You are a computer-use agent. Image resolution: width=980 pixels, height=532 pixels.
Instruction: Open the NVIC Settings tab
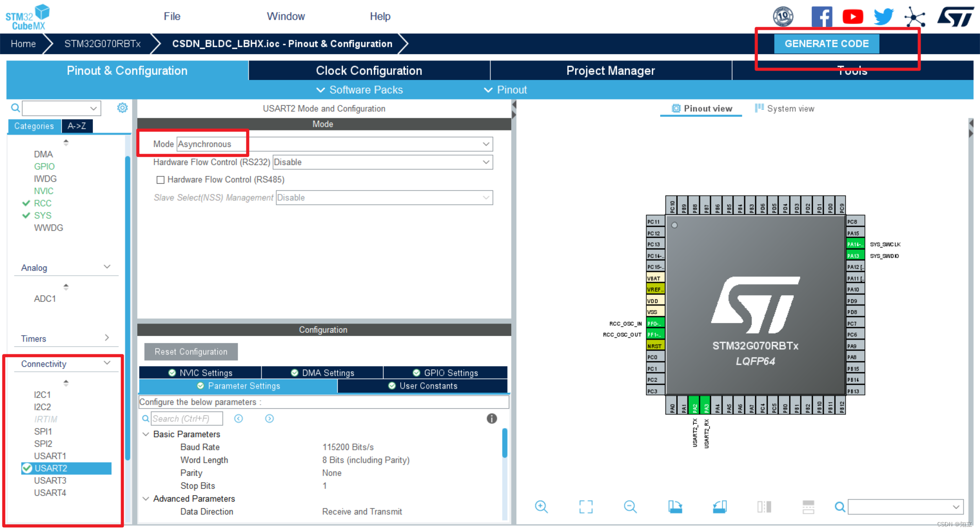pos(200,373)
